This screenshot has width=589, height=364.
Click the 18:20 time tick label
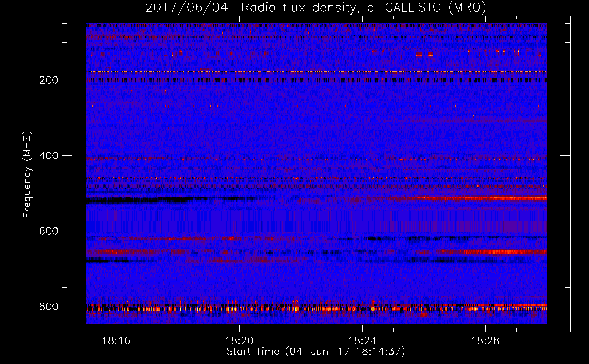(x=239, y=341)
